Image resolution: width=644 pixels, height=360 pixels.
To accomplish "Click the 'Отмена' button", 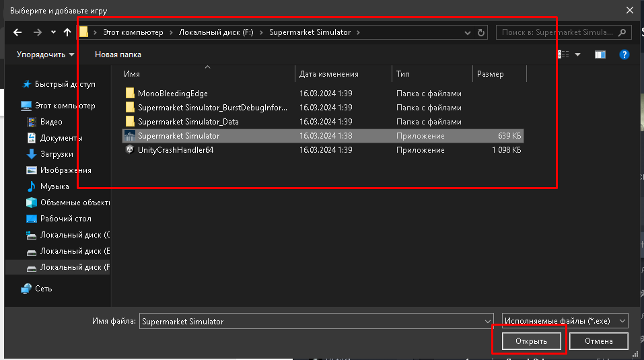I will coord(598,340).
